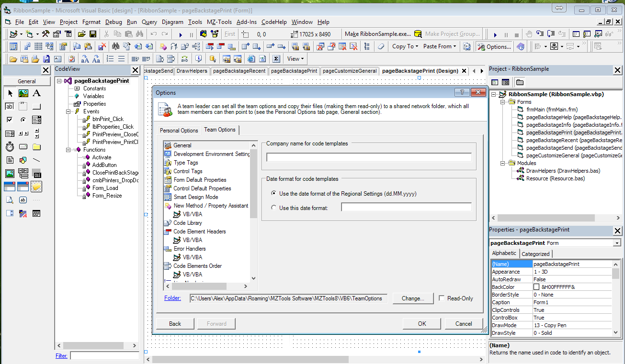
Task: Select 'Use the date format of Regional Settings'
Action: click(274, 194)
